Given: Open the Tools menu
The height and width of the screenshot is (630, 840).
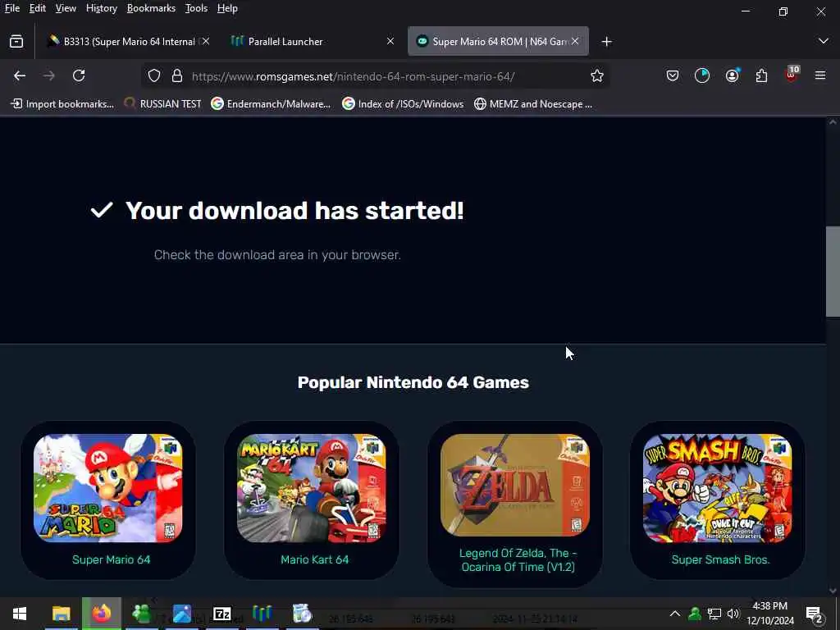Looking at the screenshot, I should (196, 8).
